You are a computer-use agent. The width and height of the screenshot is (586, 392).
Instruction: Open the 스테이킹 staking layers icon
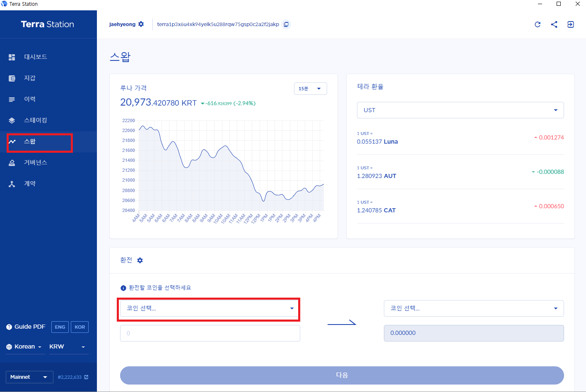tap(12, 120)
